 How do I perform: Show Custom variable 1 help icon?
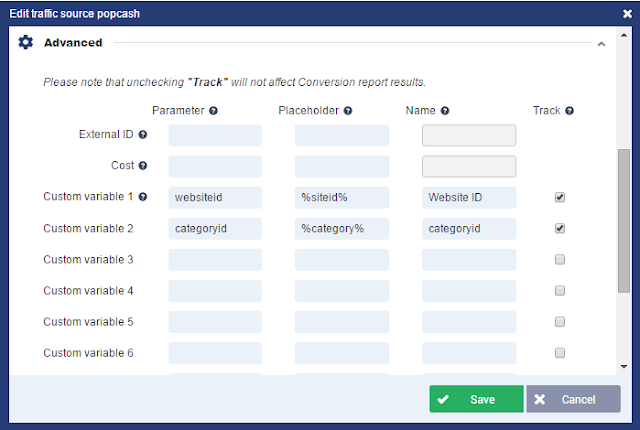142,197
